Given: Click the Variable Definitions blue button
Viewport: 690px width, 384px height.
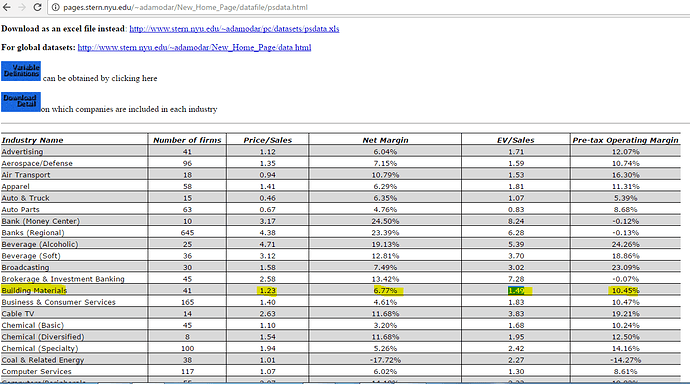Looking at the screenshot, I should (21, 71).
